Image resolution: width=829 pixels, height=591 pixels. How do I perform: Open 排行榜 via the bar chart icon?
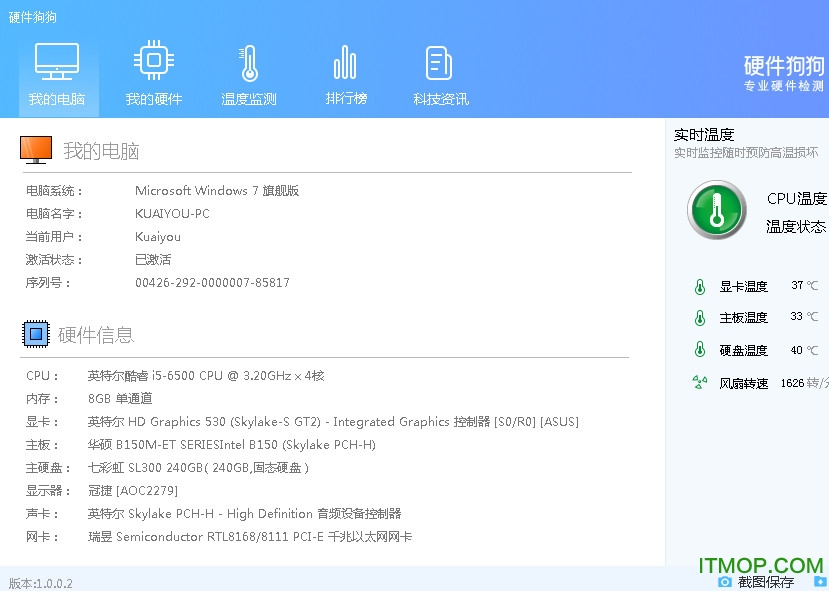tap(345, 60)
